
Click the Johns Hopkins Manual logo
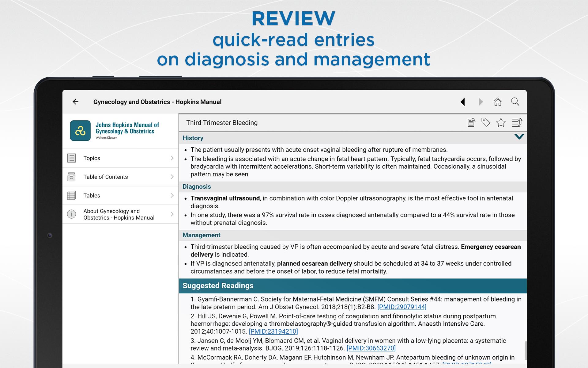tap(80, 131)
